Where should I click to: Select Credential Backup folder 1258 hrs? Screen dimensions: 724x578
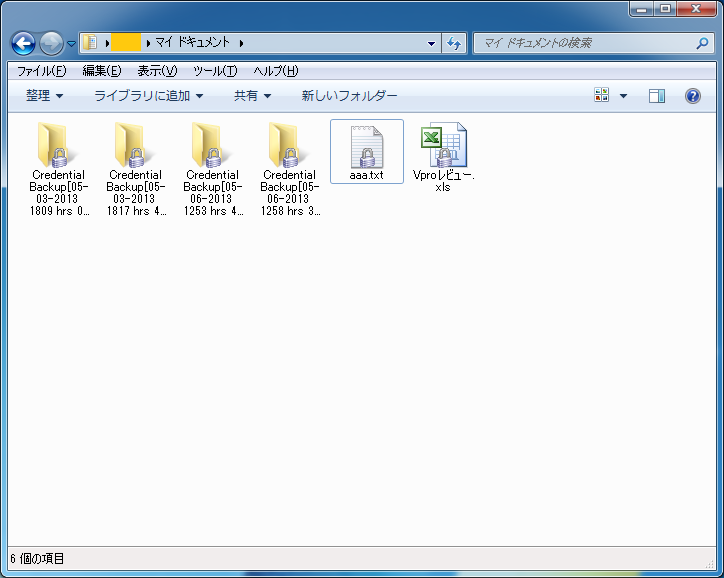pos(290,169)
